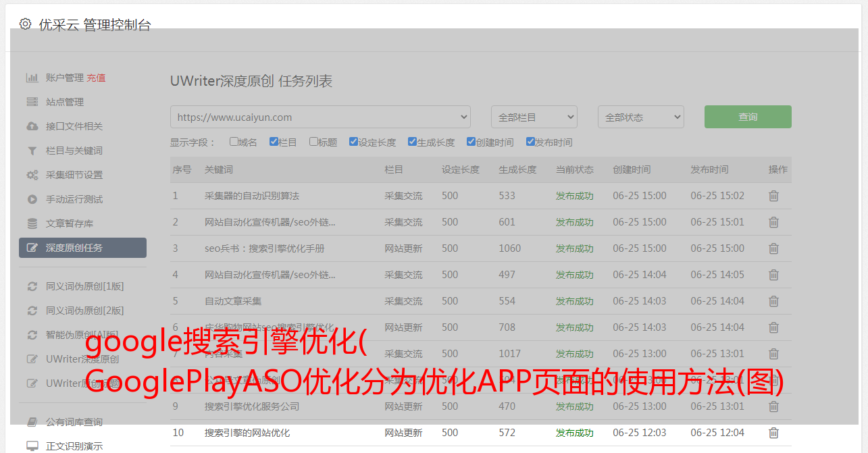Uncheck the 栏目 display field checkbox

(274, 142)
